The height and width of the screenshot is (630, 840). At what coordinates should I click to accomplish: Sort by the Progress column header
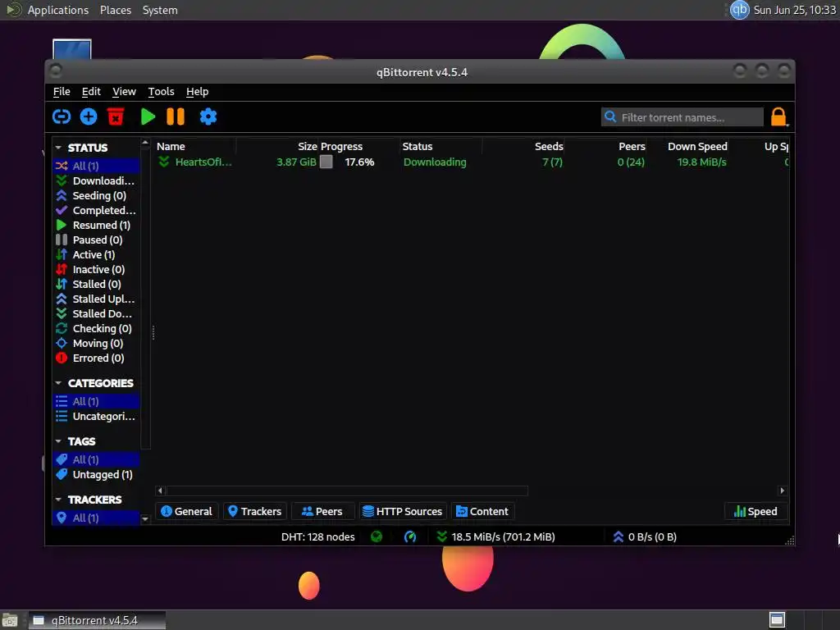pos(359,146)
